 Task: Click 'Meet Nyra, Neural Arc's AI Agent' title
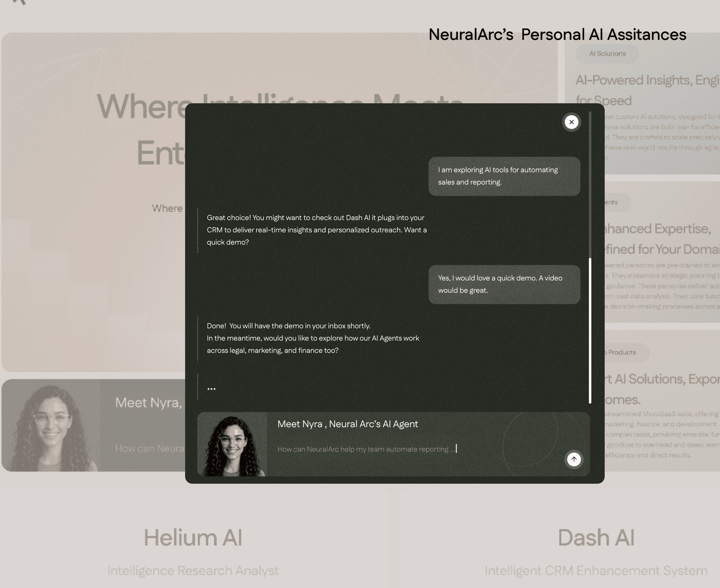point(347,424)
